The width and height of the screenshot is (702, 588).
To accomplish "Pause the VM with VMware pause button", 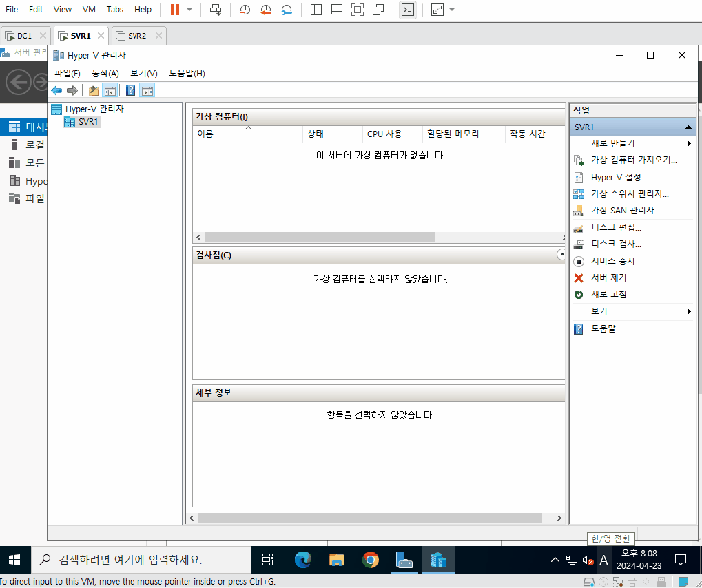I will (175, 10).
